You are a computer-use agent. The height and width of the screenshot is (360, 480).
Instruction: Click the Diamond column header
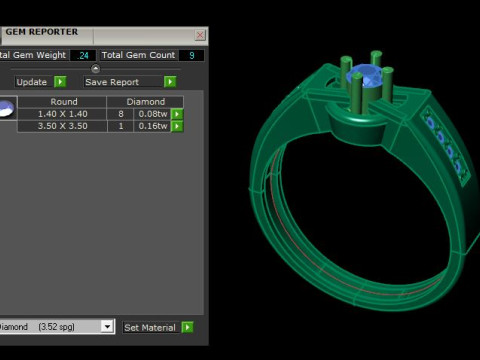(145, 102)
